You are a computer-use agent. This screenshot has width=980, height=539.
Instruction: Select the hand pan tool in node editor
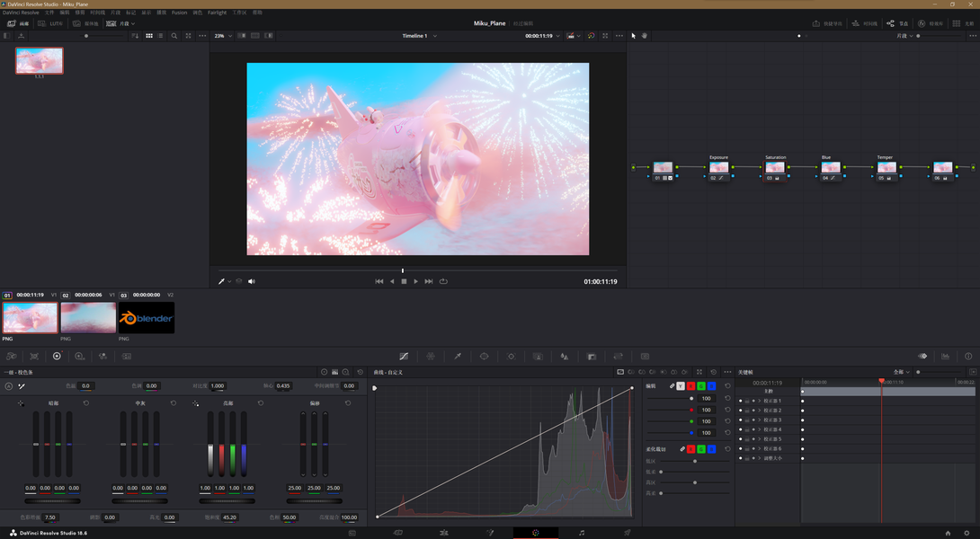coord(645,36)
